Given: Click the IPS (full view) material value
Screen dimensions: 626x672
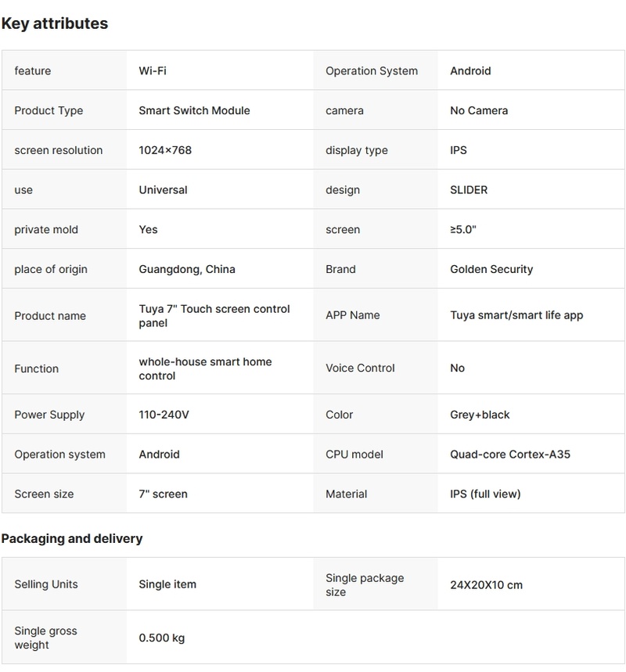Looking at the screenshot, I should point(485,494).
